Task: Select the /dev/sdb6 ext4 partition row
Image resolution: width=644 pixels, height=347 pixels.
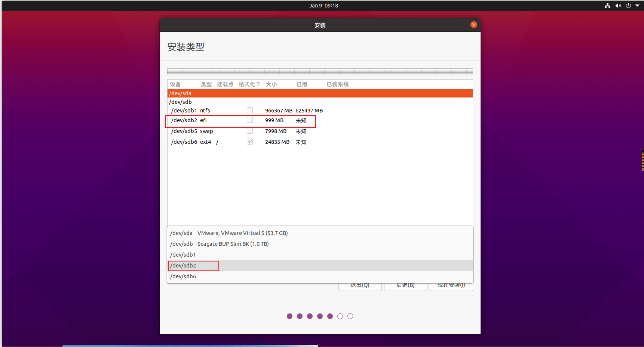Action: [320, 142]
